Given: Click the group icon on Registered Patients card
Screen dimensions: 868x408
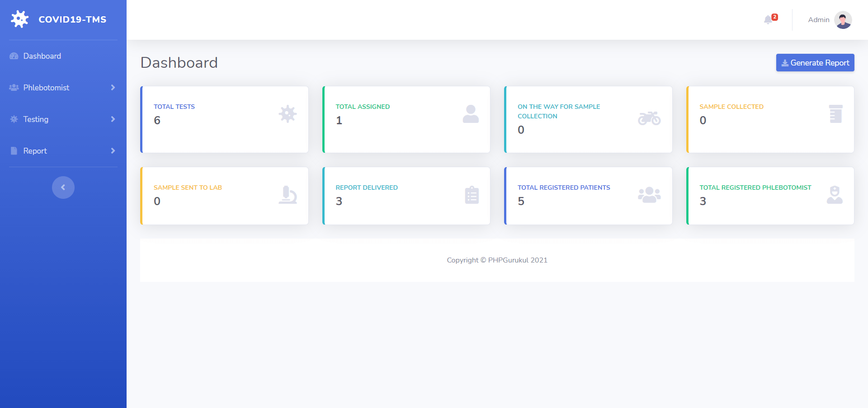Looking at the screenshot, I should (x=649, y=195).
